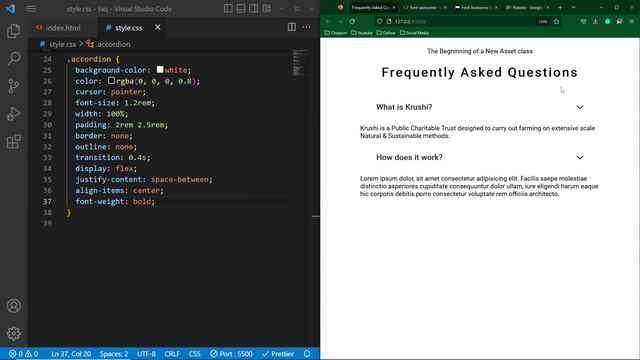Viewport: 640px width, 360px height.
Task: Click Spaces: 2 indentation setting
Action: [114, 354]
